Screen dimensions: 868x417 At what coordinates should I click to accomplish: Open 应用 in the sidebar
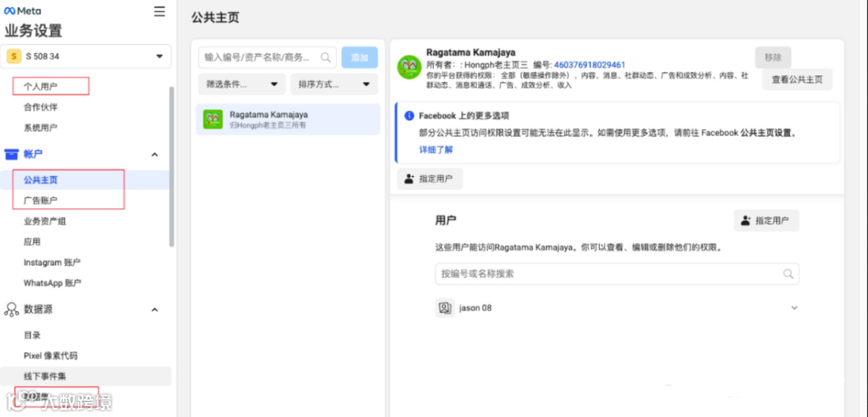pos(32,241)
